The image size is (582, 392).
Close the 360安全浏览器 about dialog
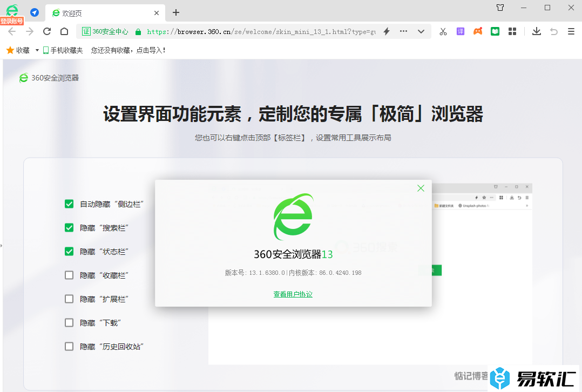[x=421, y=188]
